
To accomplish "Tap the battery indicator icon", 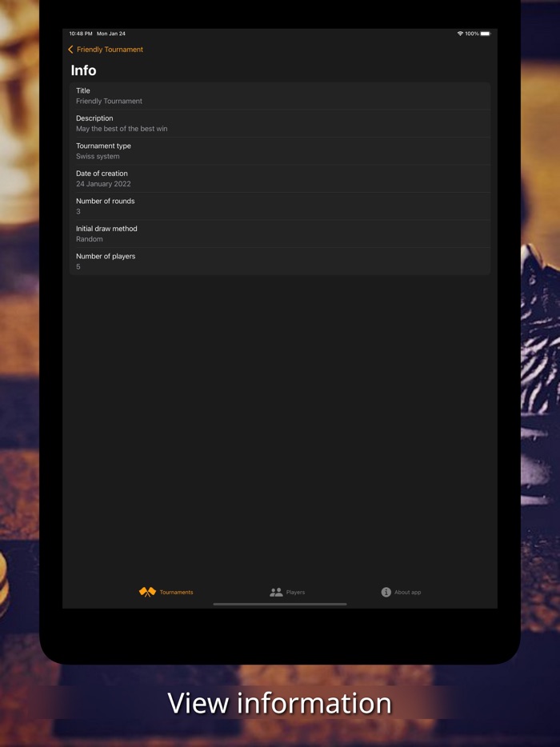I will point(485,34).
